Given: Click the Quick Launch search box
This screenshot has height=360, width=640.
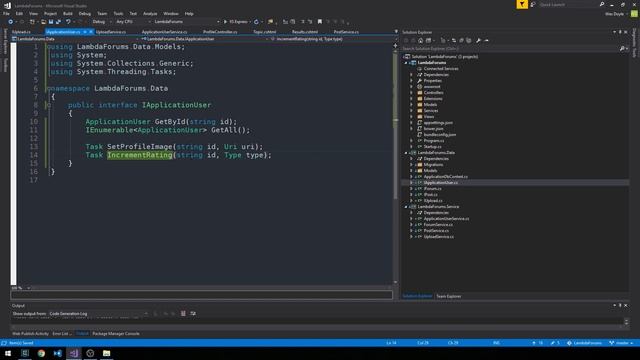Looking at the screenshot, I should click(x=569, y=4).
